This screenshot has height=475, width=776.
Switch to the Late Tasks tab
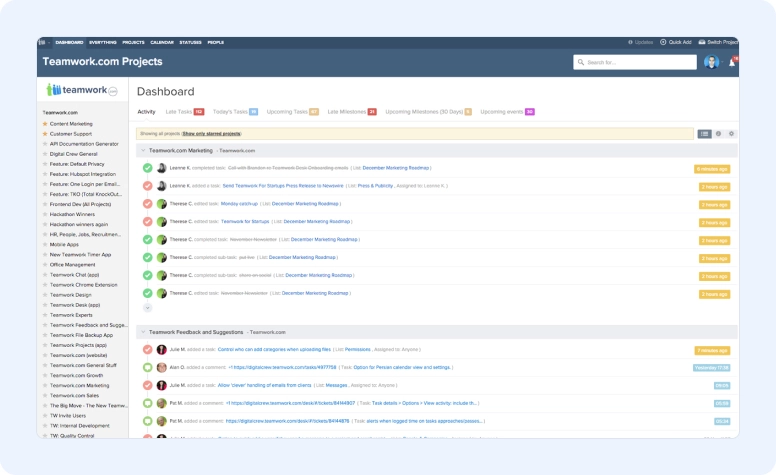(x=185, y=112)
